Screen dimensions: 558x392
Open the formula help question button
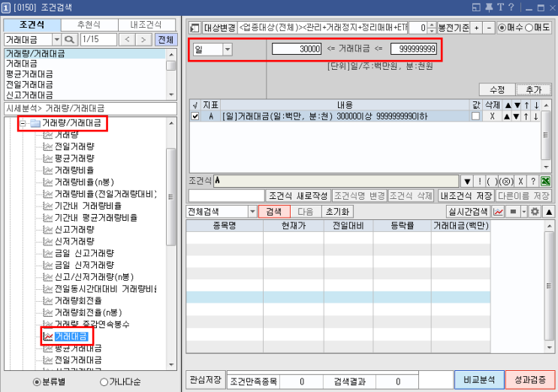[x=533, y=182]
